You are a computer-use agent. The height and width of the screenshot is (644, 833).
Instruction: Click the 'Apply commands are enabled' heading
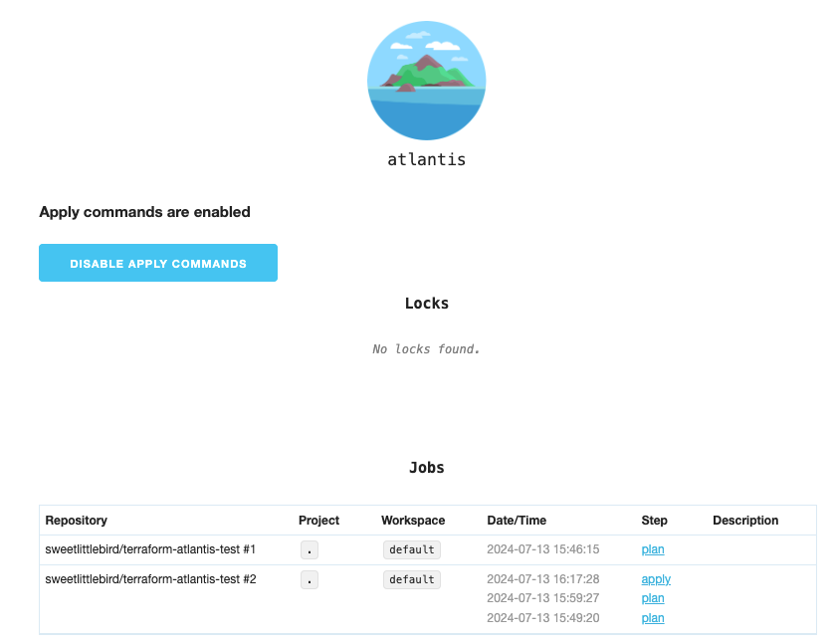[x=144, y=212]
